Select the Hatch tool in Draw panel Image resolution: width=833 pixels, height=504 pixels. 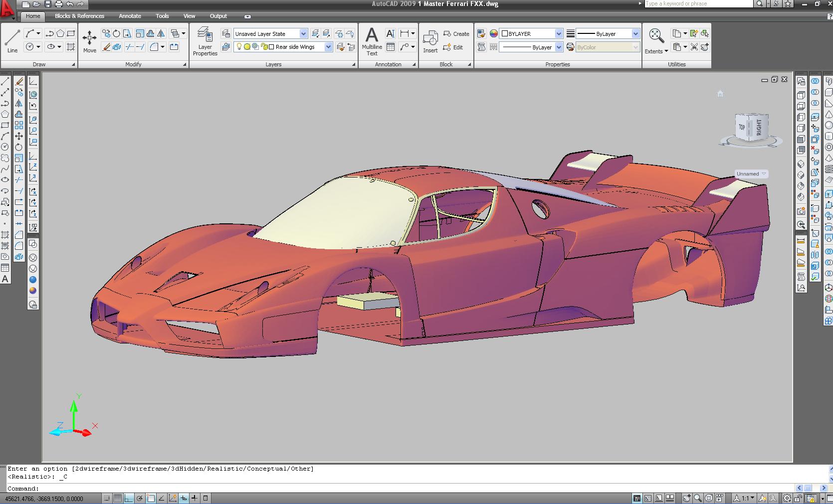(x=71, y=47)
